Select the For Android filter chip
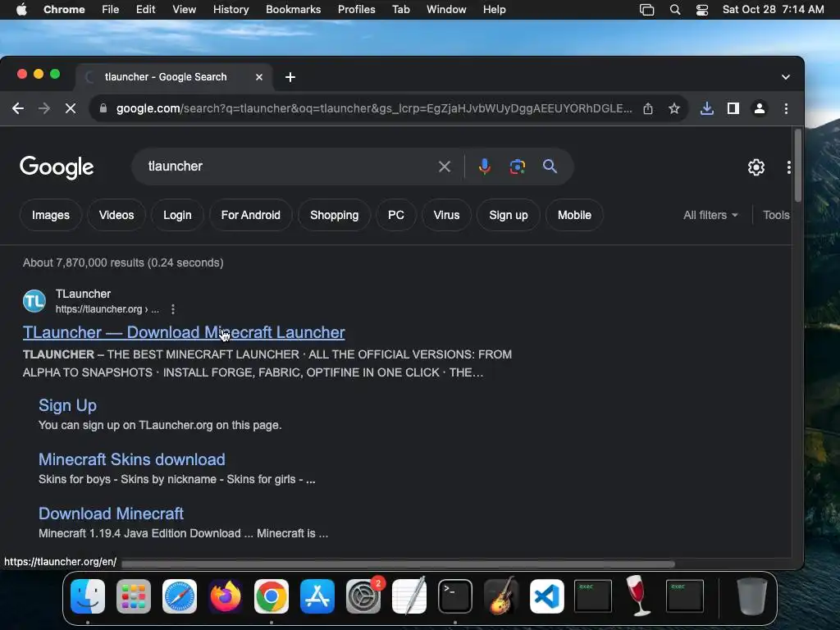Screen dimensions: 840x630 pyautogui.click(x=251, y=216)
